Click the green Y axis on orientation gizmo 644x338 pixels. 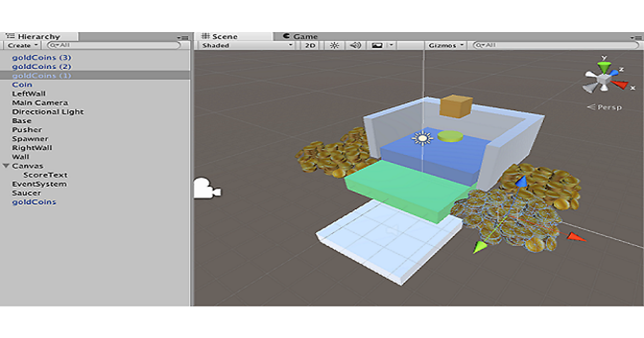[x=604, y=67]
